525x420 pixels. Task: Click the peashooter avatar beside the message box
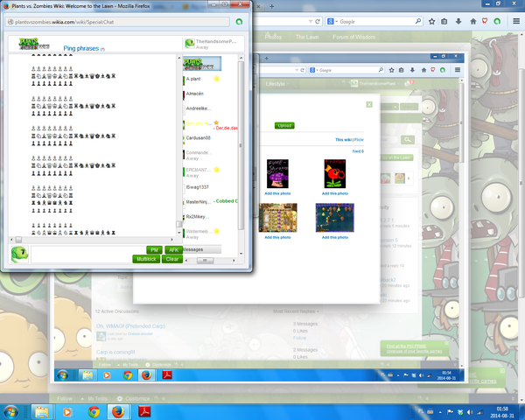[x=20, y=255]
